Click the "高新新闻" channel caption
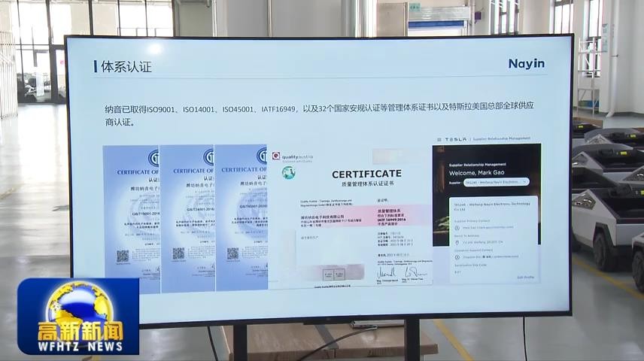Viewport: 644px width, 361px height. [80, 332]
